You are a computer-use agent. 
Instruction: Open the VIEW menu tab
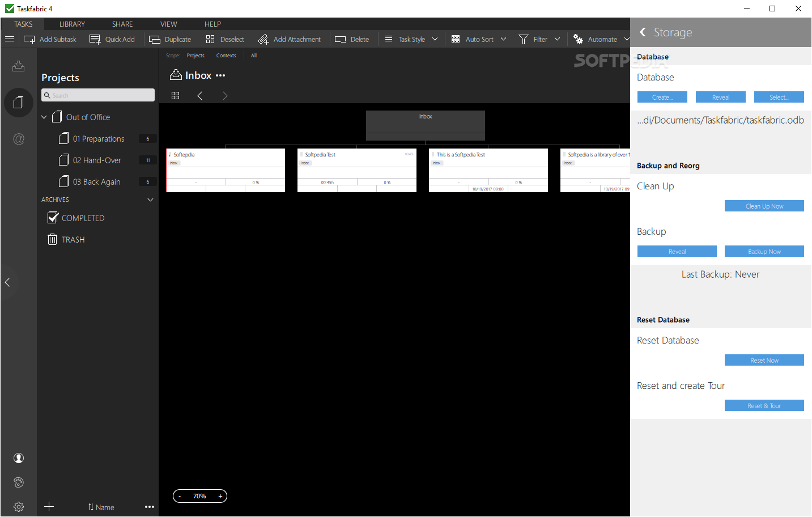(168, 24)
